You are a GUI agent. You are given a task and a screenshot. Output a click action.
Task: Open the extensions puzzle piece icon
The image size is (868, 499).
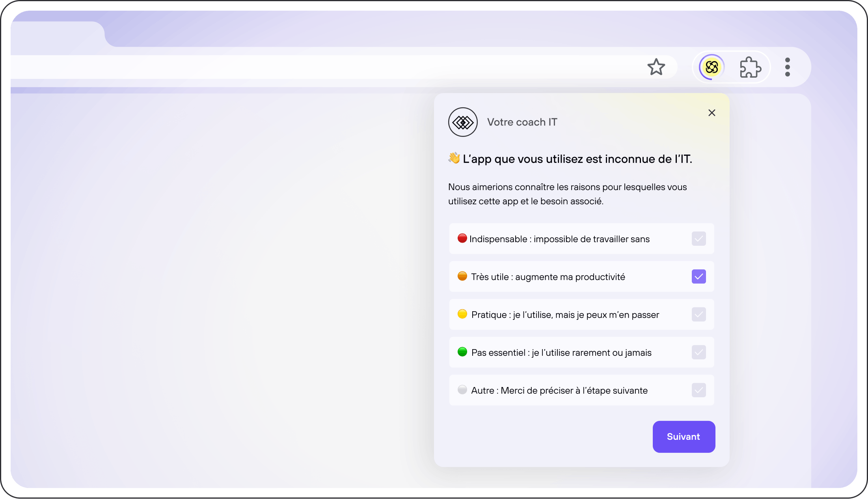pyautogui.click(x=750, y=67)
